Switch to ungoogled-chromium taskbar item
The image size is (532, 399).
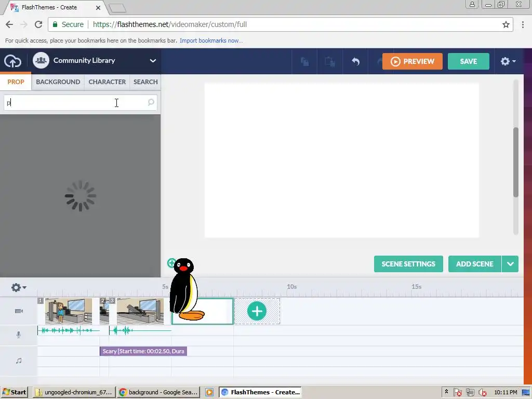click(74, 392)
